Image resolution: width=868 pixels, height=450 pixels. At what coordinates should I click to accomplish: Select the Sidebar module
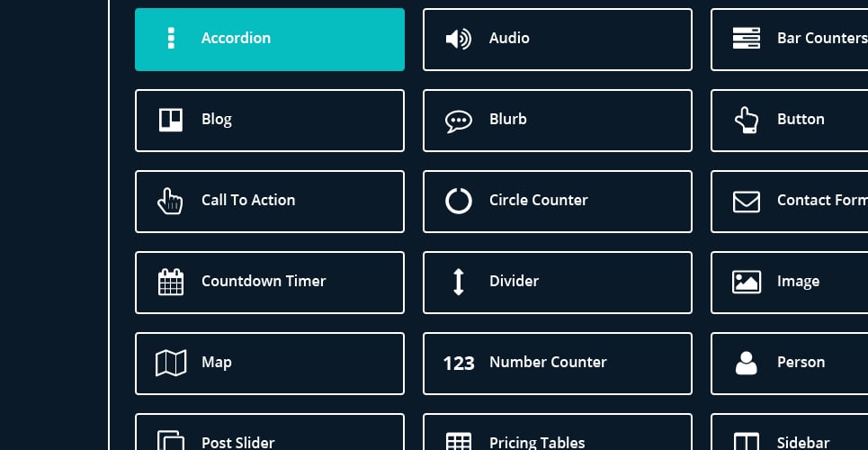[x=790, y=432]
